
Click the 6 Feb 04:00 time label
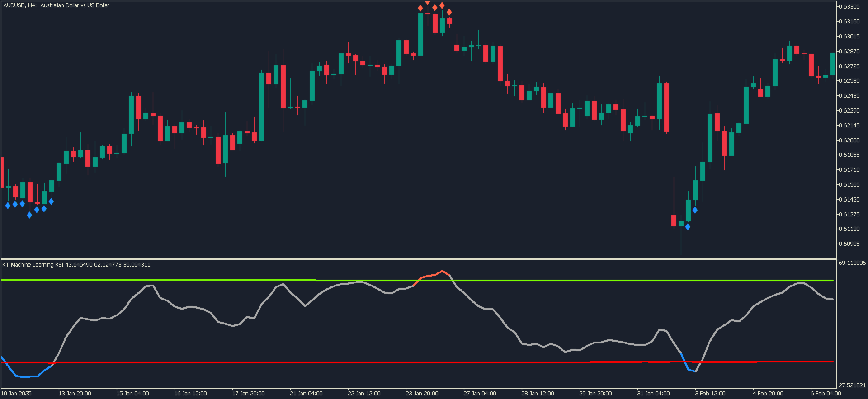pos(826,394)
